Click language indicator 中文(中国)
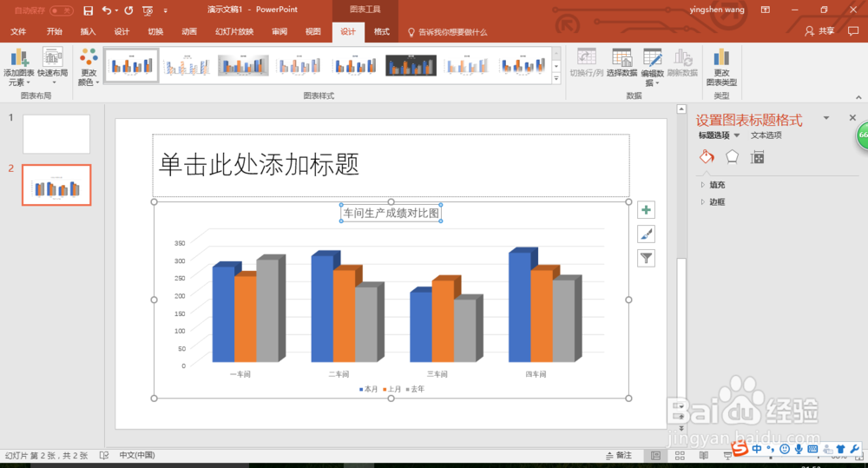 137,455
